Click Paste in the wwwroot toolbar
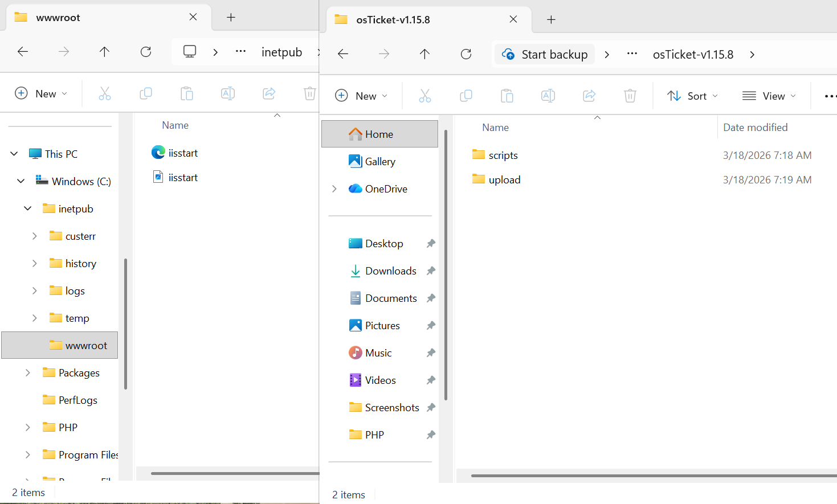This screenshot has height=504, width=837. (x=187, y=93)
